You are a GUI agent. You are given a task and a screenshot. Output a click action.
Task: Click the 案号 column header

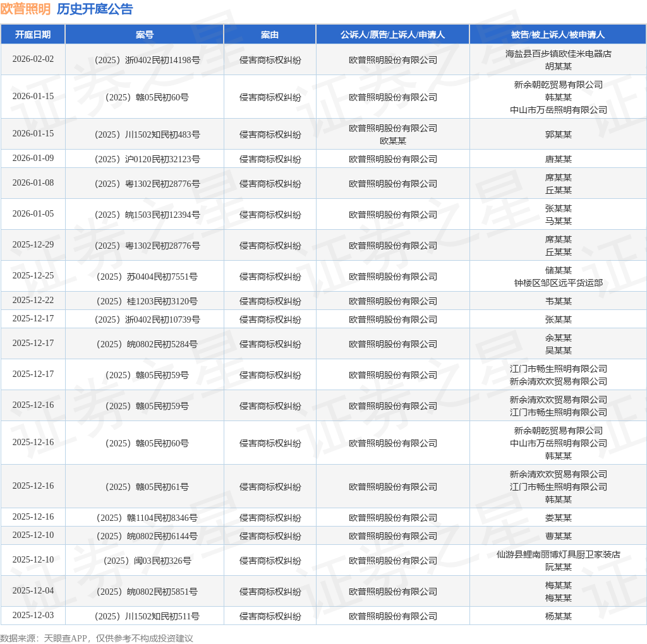point(145,35)
